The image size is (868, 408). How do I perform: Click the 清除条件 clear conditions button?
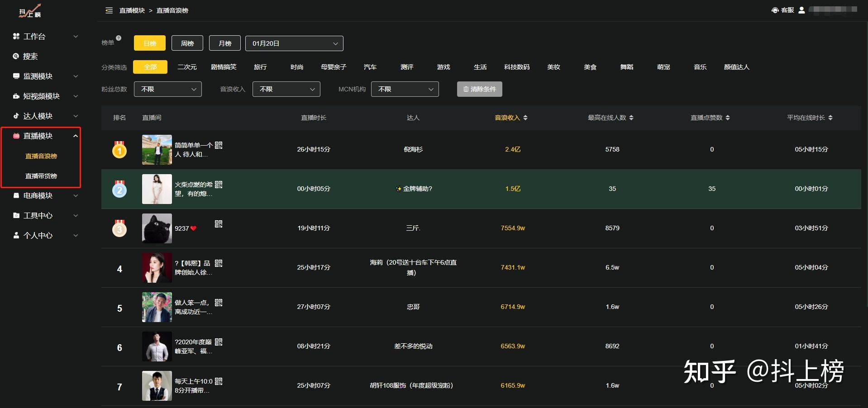click(479, 89)
